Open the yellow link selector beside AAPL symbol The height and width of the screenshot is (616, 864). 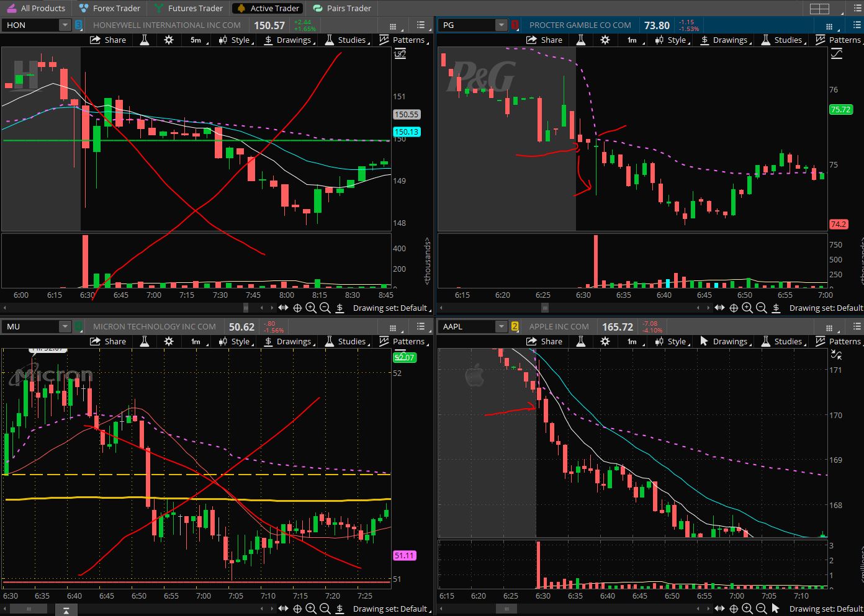[515, 326]
